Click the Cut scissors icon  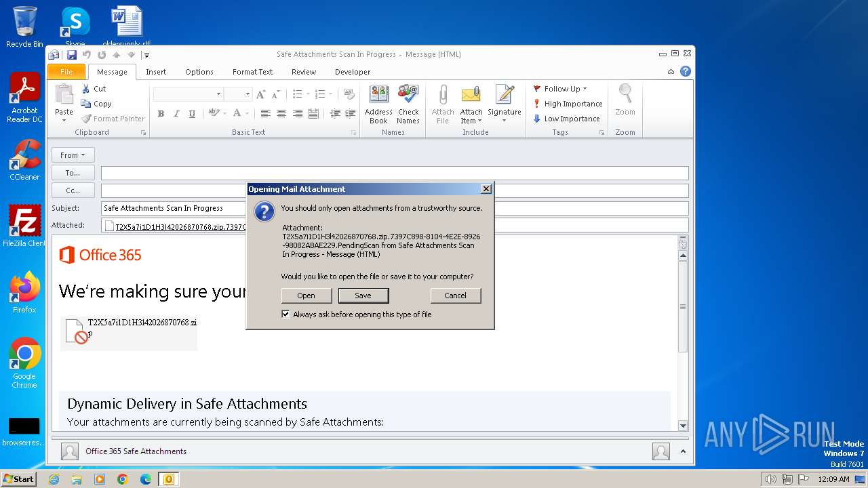[86, 89]
